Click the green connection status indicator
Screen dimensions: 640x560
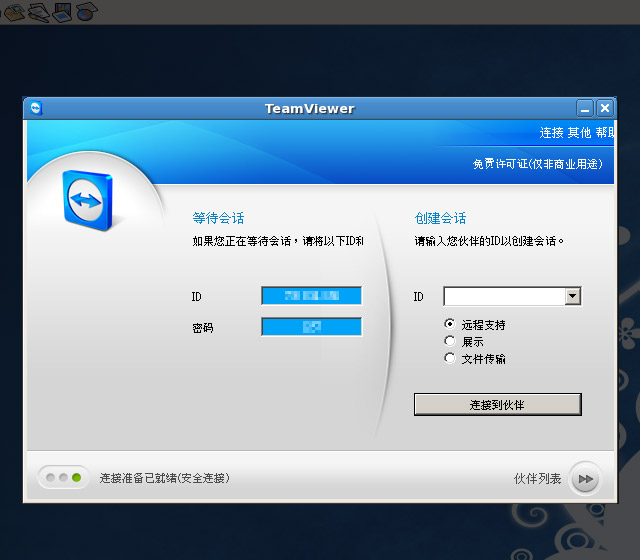76,478
